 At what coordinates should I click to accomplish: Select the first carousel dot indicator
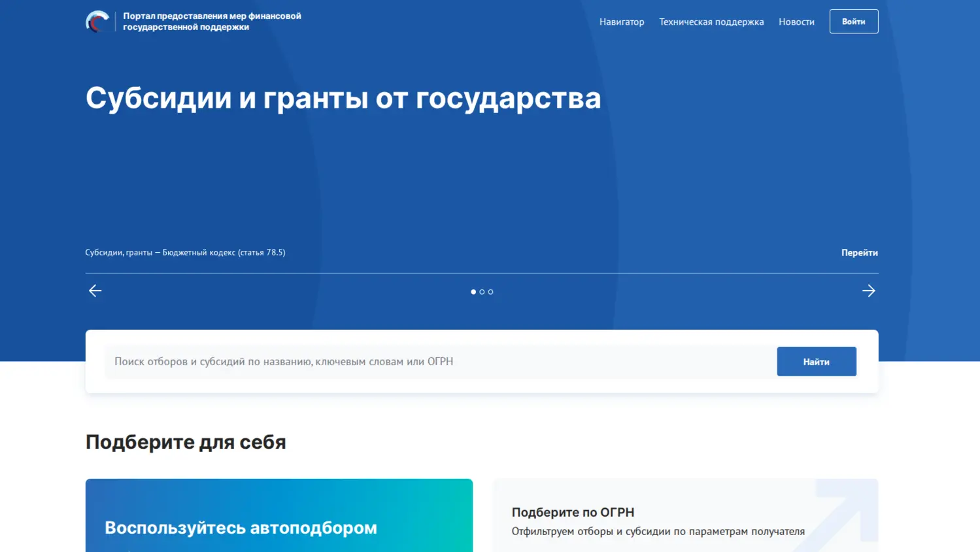click(473, 292)
